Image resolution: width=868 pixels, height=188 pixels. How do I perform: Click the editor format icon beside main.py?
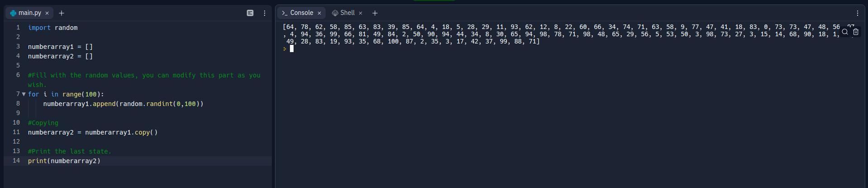tap(250, 13)
